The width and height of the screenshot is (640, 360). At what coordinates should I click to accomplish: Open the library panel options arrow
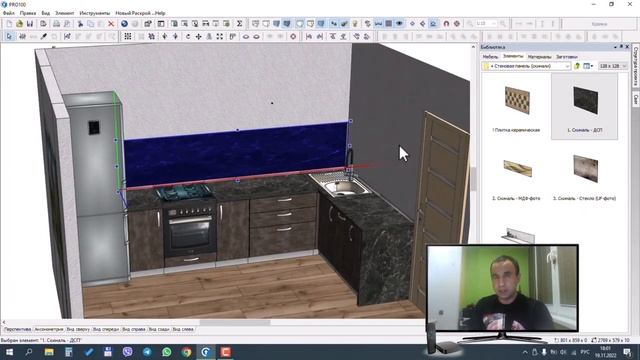615,47
